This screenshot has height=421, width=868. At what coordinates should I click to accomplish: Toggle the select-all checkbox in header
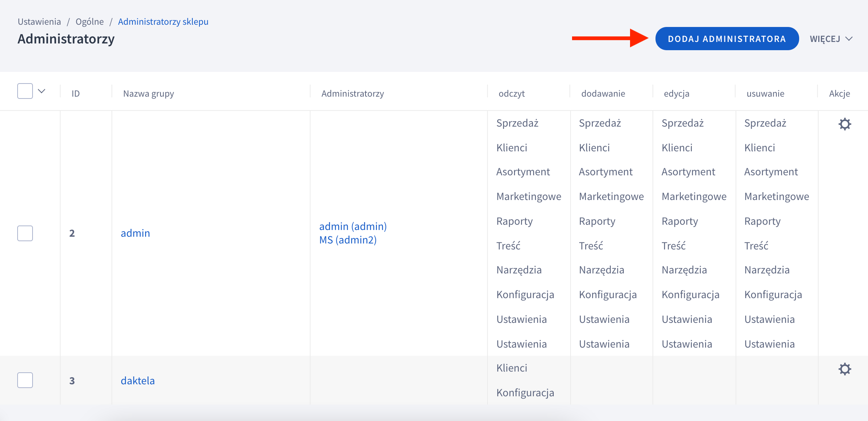(x=25, y=91)
